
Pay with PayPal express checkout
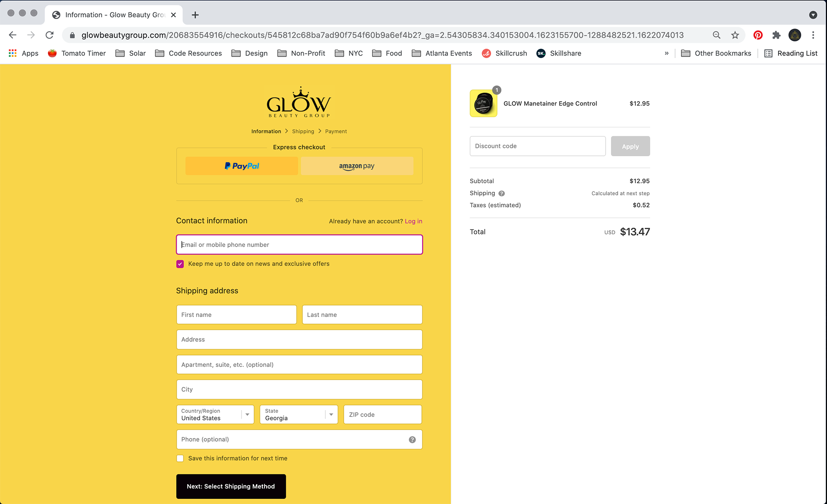click(x=242, y=166)
